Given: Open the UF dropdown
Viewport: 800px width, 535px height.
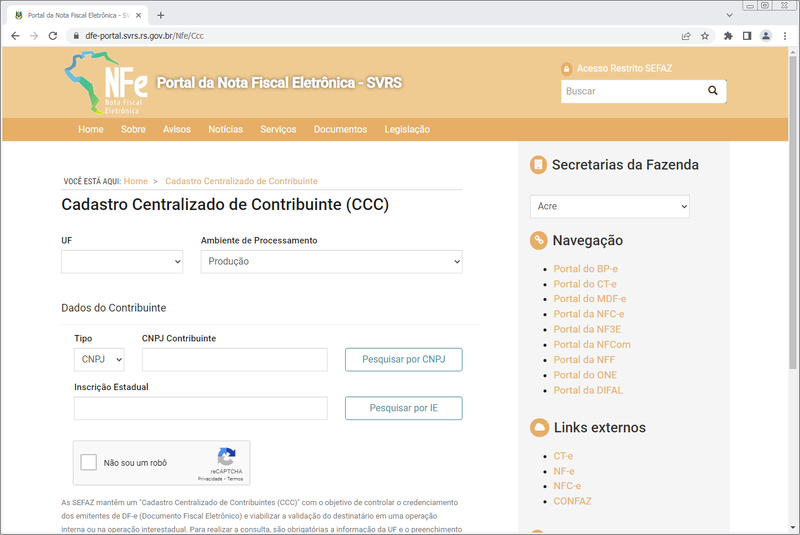Looking at the screenshot, I should (x=122, y=262).
